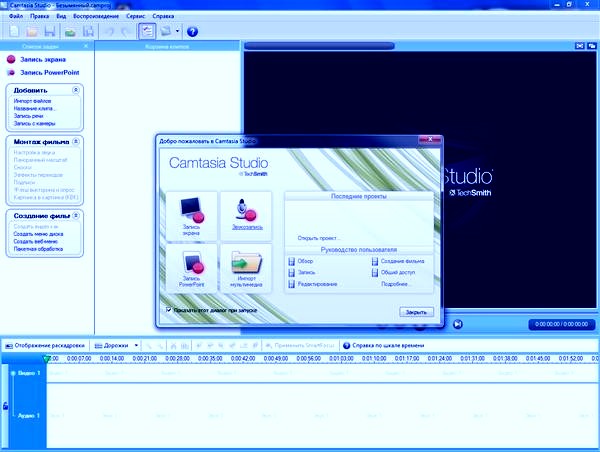Click the 0:01:03:00 mark on timeline ruler
Image resolution: width=600 pixels, height=452 pixels.
click(342, 357)
